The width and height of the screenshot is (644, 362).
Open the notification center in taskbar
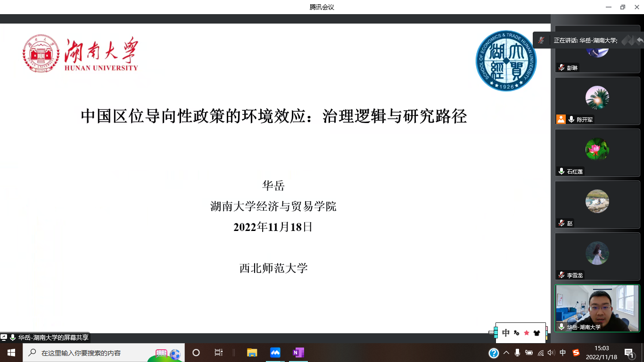coord(629,353)
